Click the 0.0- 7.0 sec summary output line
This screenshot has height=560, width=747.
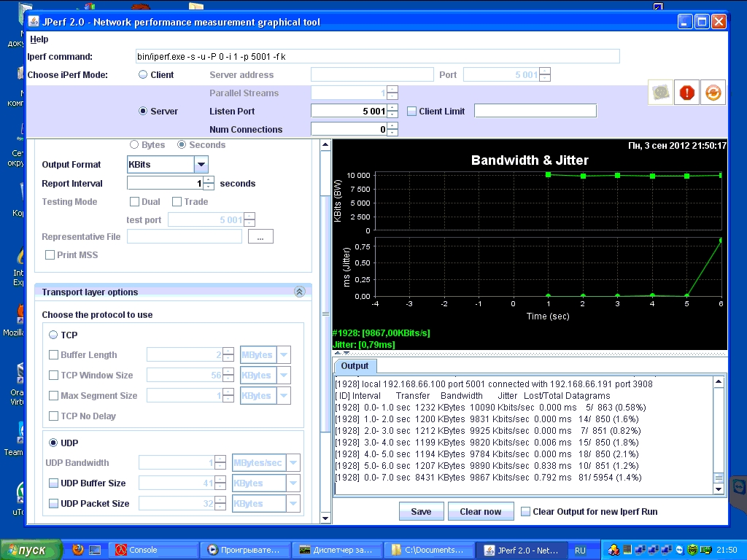tap(488, 478)
